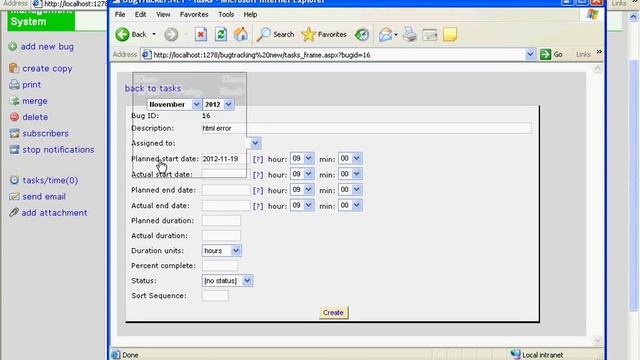The width and height of the screenshot is (640, 360).
Task: Click the print printer icon in sidebar
Action: [x=14, y=84]
